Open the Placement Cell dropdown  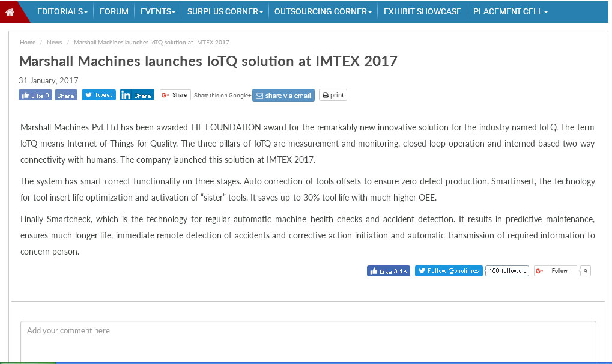pyautogui.click(x=510, y=11)
